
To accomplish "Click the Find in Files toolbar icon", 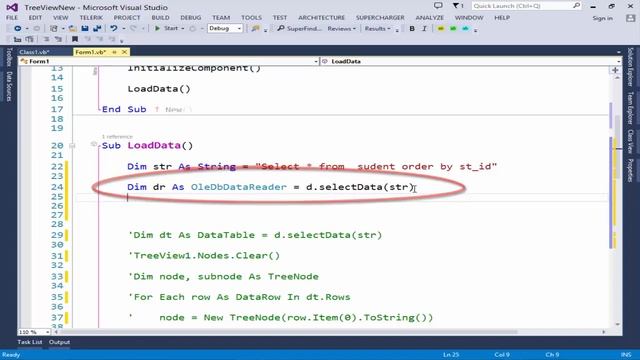I will (x=256, y=29).
